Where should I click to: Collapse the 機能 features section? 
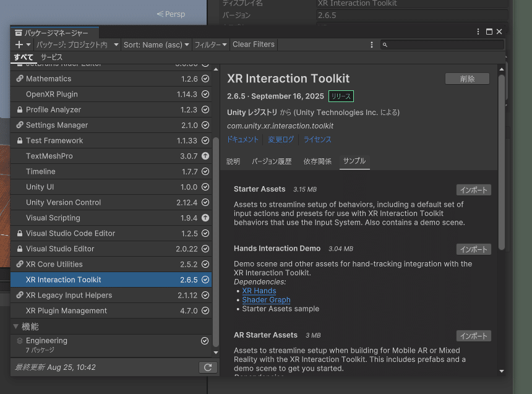[15, 327]
